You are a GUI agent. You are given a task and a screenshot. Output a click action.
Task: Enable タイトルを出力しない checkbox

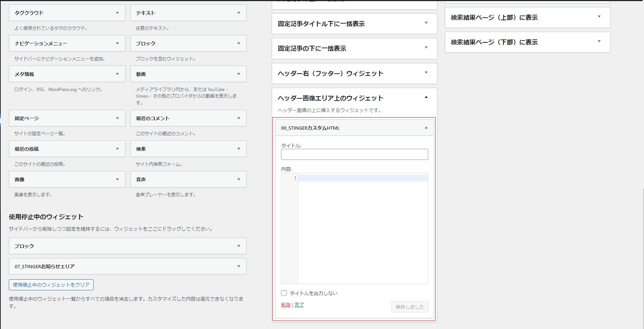[x=284, y=293]
